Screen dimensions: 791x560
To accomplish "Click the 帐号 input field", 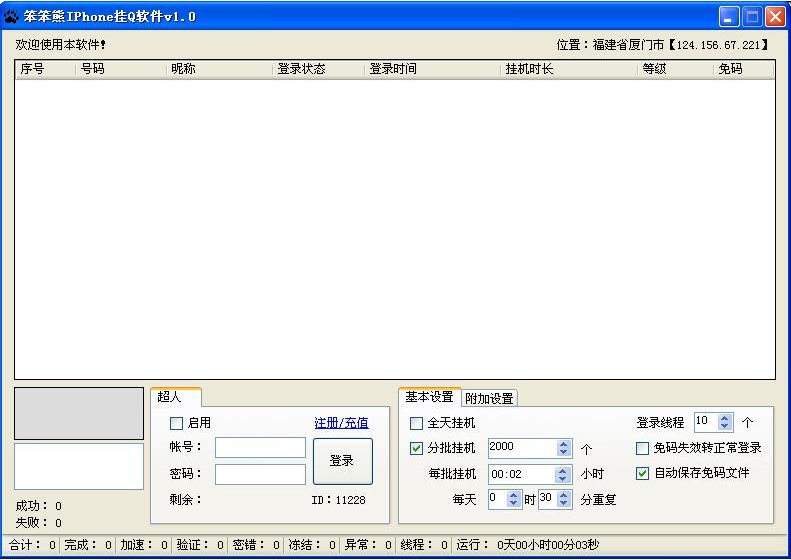I will (x=260, y=447).
